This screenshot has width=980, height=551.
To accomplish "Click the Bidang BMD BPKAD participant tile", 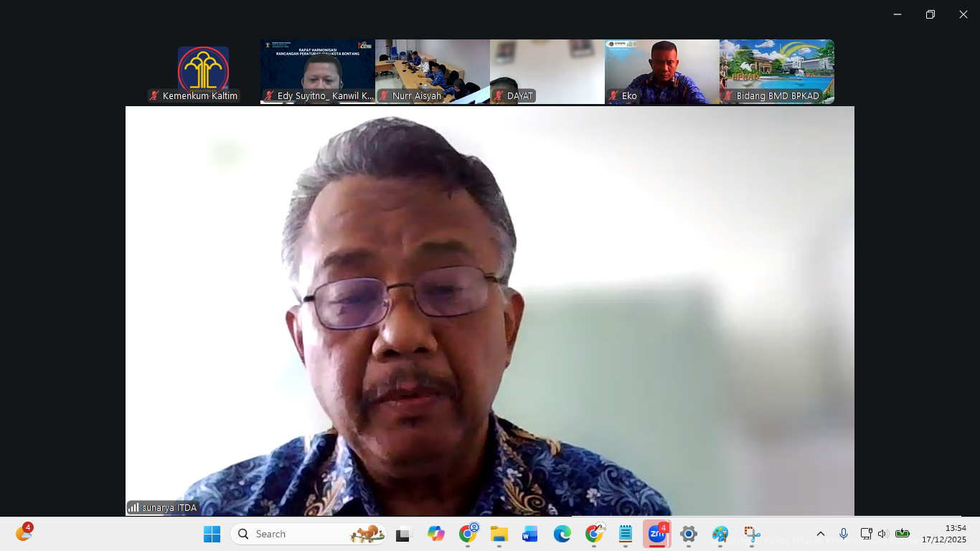I will coord(777,71).
